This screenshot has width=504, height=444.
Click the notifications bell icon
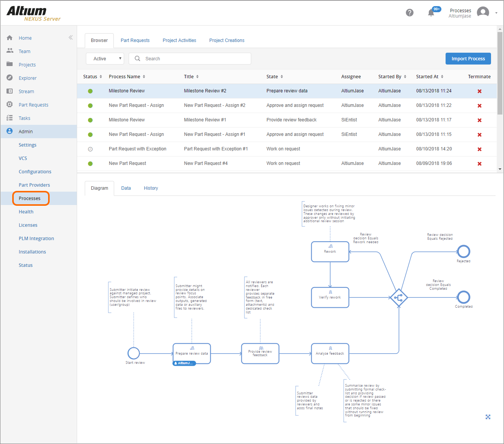(x=431, y=13)
